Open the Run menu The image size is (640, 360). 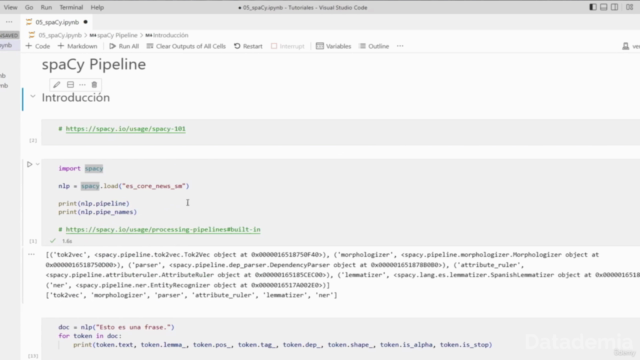coord(46,7)
